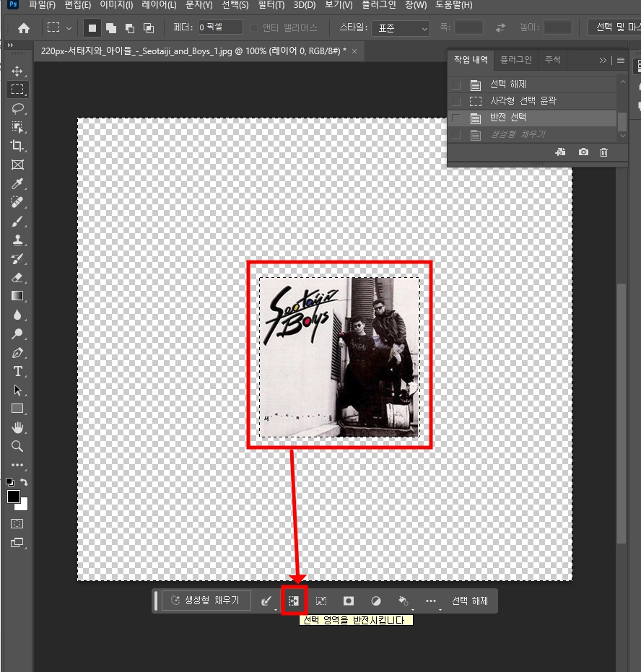
Task: Select the Eyedropper tool
Action: pyautogui.click(x=17, y=183)
